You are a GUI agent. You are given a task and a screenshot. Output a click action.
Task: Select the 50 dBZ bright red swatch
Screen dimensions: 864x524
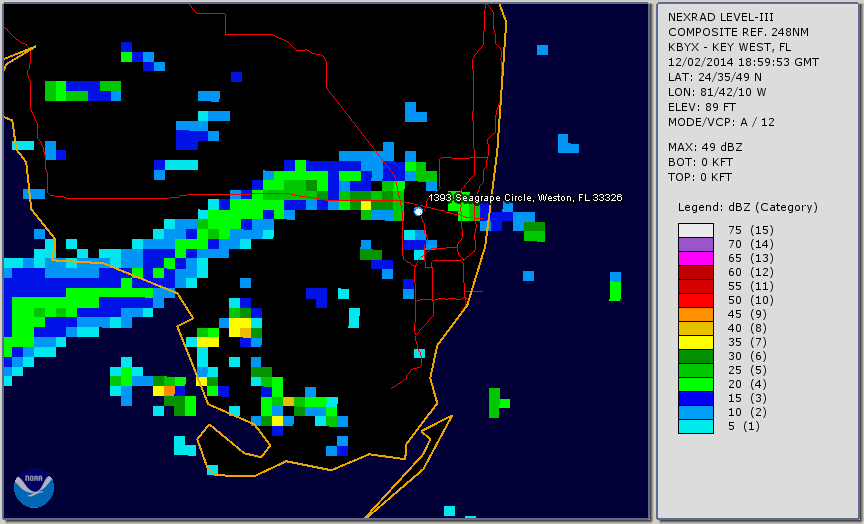[x=696, y=300]
